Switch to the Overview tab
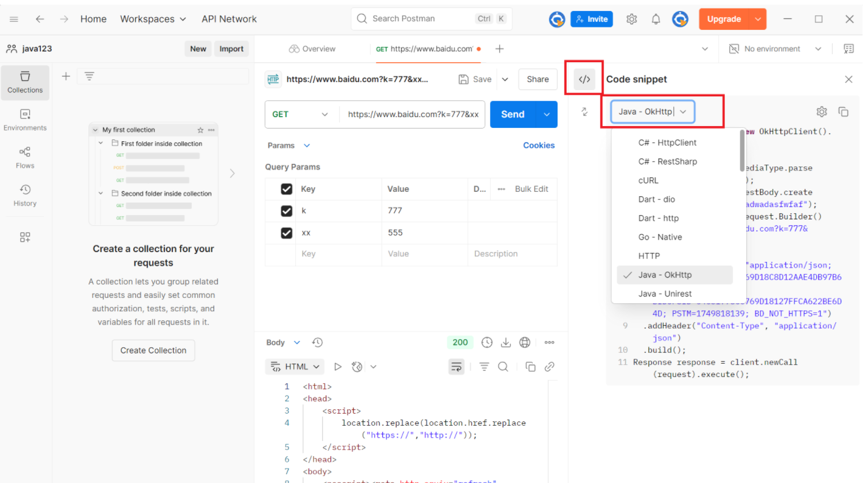 coord(312,49)
